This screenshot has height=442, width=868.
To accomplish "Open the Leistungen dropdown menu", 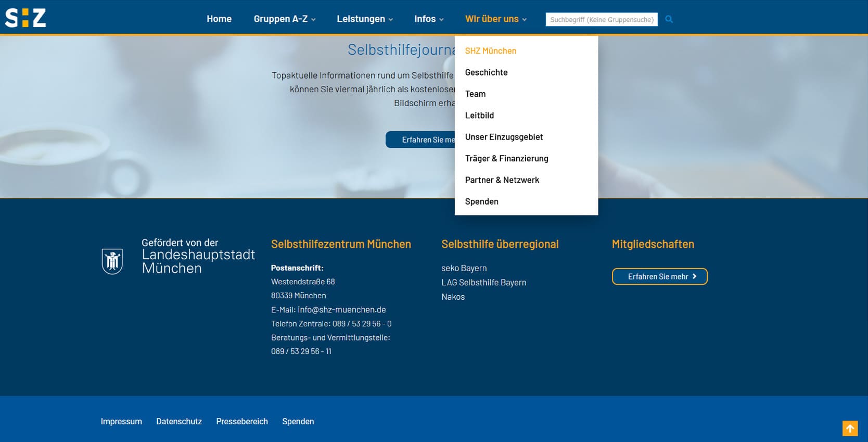I will [x=364, y=19].
